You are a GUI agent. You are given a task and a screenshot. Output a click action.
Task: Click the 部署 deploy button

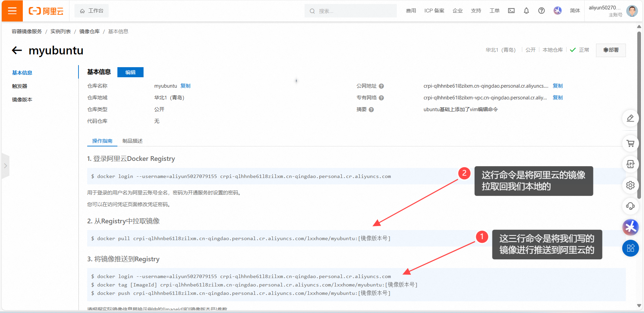(x=611, y=50)
